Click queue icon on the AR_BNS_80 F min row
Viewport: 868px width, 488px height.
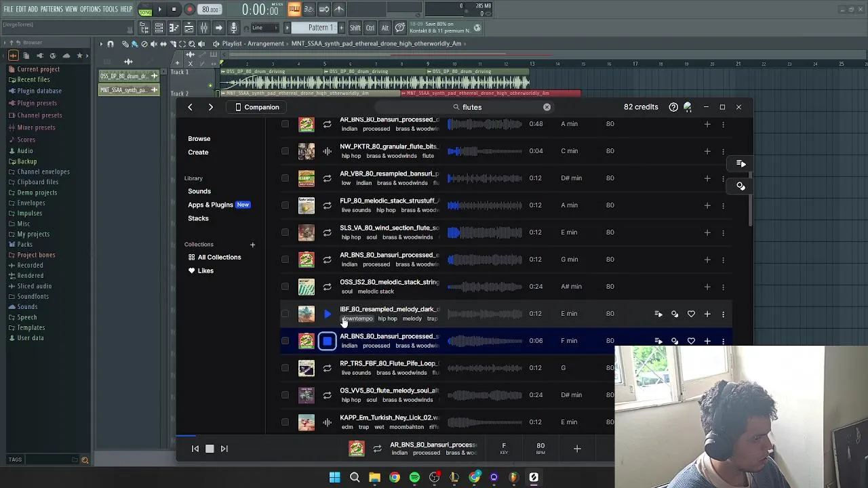pos(658,341)
